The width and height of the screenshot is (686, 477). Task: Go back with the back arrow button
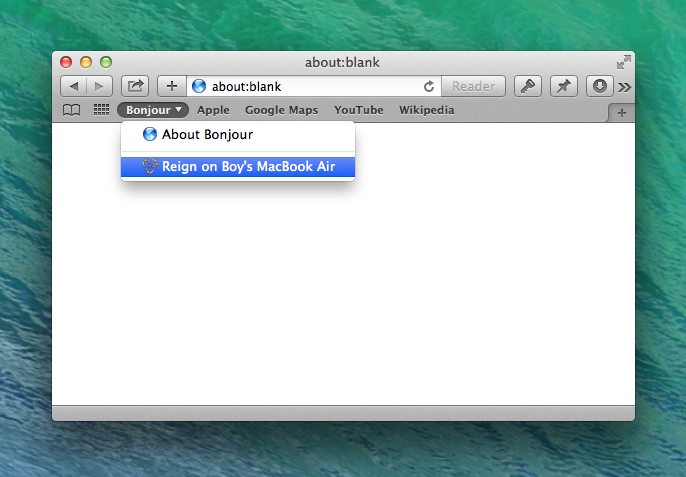74,86
